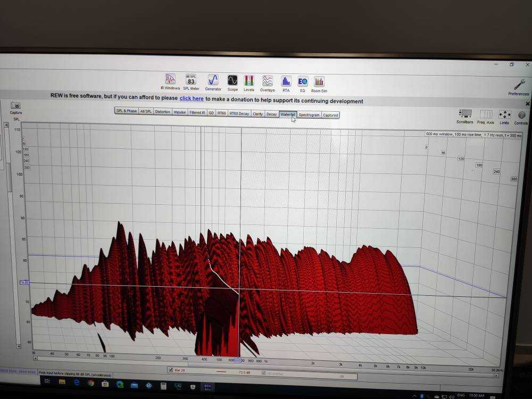This screenshot has width=532, height=399.
Task: Open the Scope window
Action: click(232, 83)
